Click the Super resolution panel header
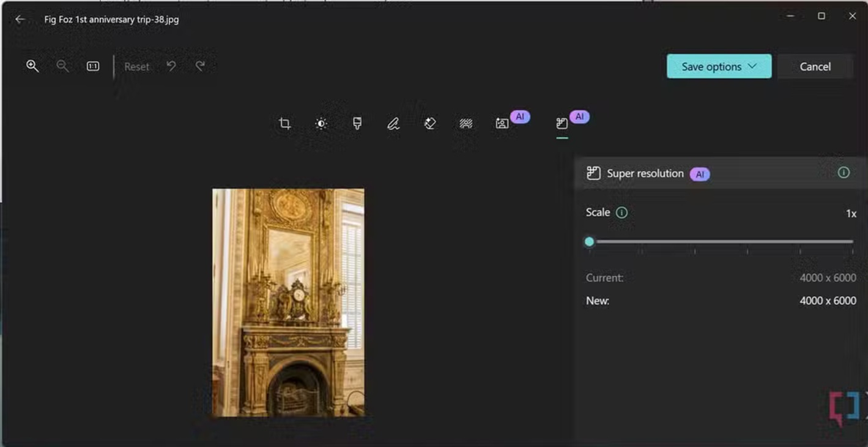Image resolution: width=868 pixels, height=447 pixels. click(721, 173)
